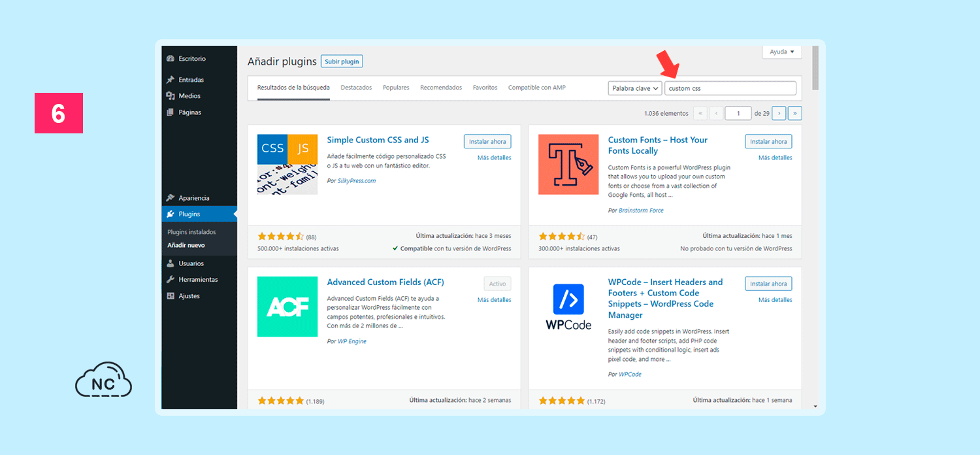Viewport: 980px width, 455px height.
Task: Click the Plugins plug icon
Action: 171,214
